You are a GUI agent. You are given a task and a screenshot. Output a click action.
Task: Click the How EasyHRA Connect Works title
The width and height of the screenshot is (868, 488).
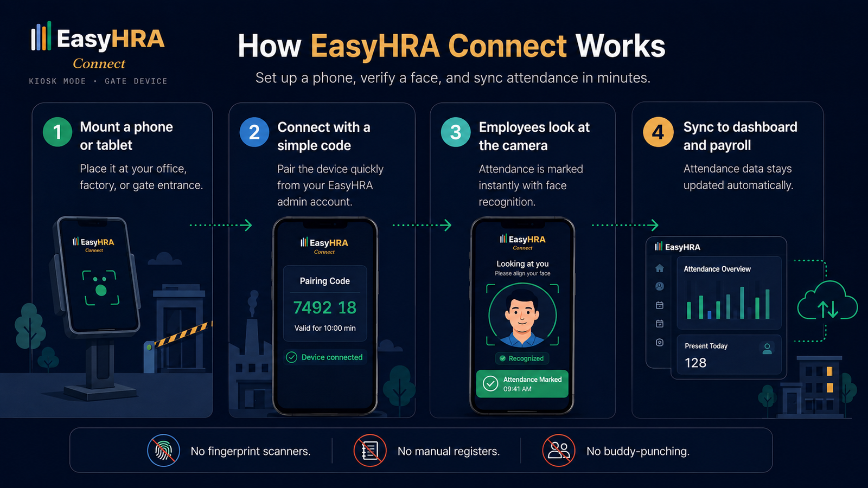(x=451, y=46)
